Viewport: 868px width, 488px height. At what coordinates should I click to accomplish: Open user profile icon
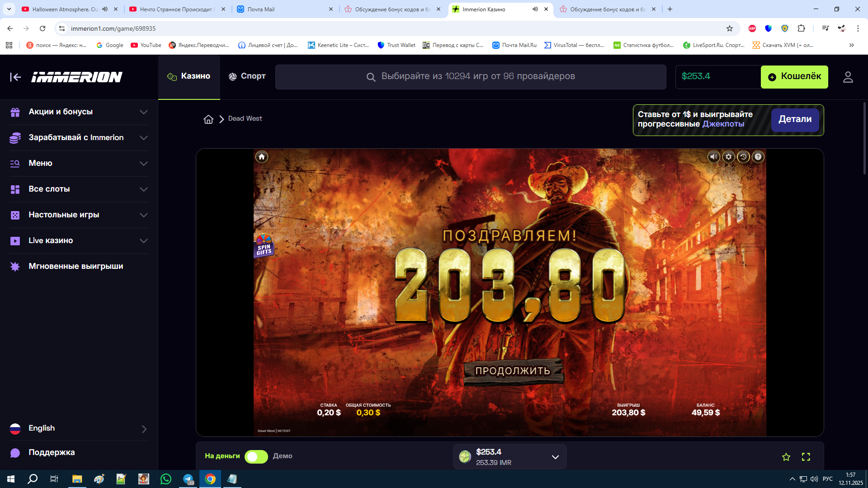(x=848, y=77)
